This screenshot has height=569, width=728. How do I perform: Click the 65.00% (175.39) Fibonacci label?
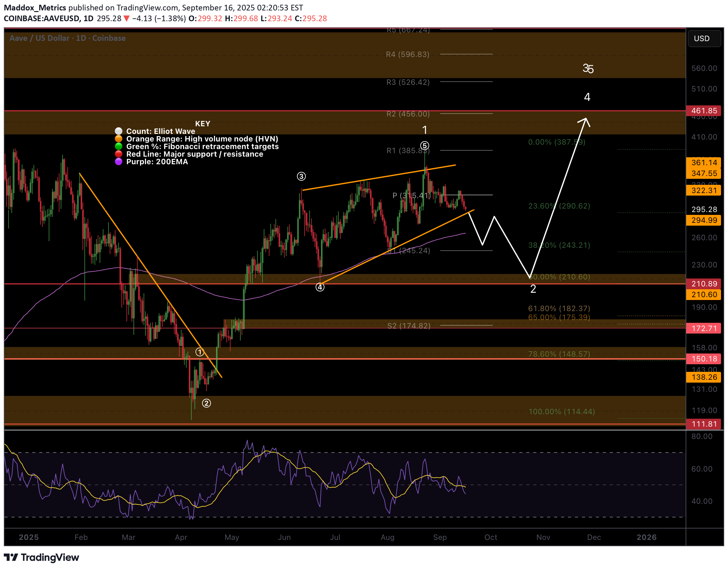tap(559, 317)
